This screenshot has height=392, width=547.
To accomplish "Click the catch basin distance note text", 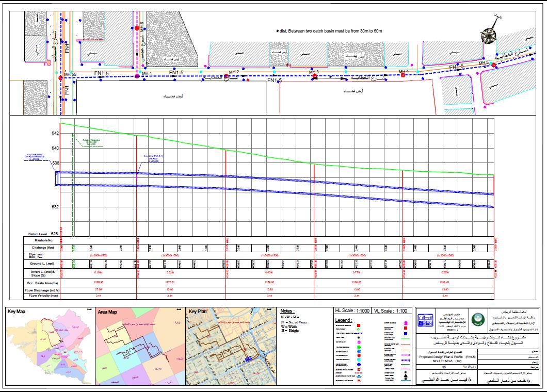I will tap(330, 31).
